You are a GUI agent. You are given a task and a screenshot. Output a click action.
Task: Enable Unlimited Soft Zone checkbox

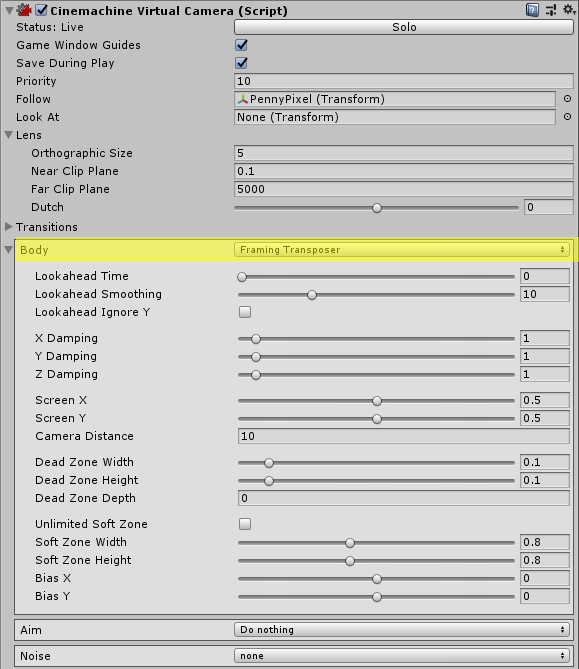(245, 524)
